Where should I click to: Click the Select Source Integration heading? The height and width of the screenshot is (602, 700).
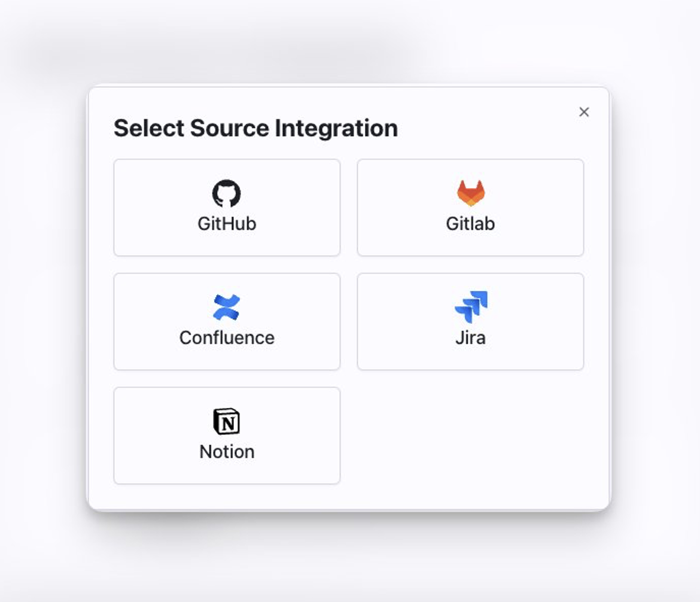tap(256, 129)
